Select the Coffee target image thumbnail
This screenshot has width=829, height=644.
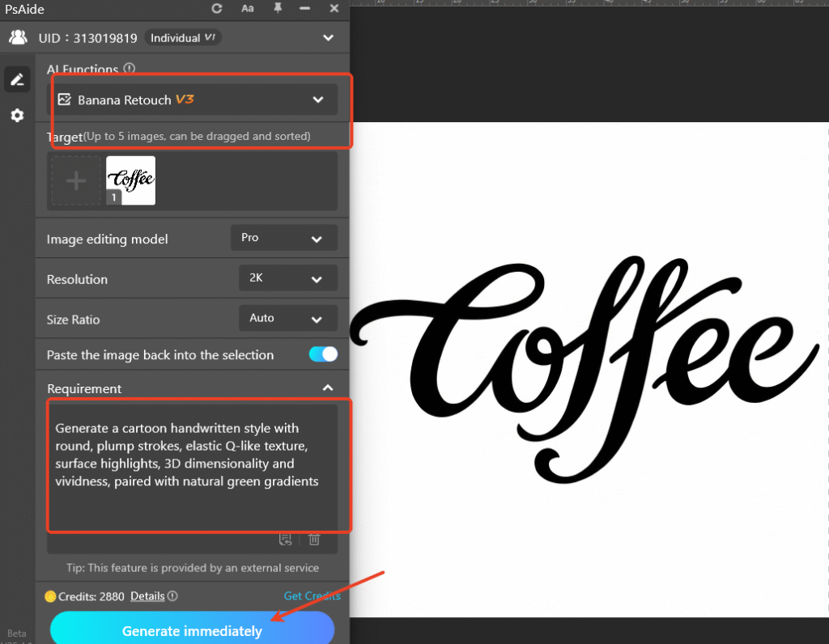point(130,180)
